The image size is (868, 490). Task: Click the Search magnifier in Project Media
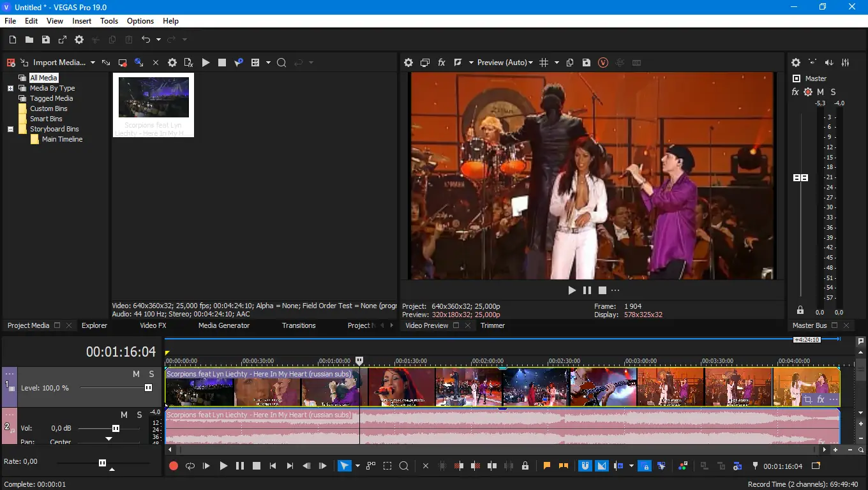point(281,63)
